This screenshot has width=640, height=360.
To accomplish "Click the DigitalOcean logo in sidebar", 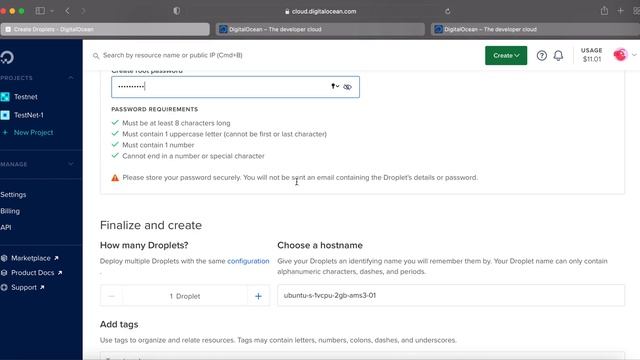I will 7,58.
